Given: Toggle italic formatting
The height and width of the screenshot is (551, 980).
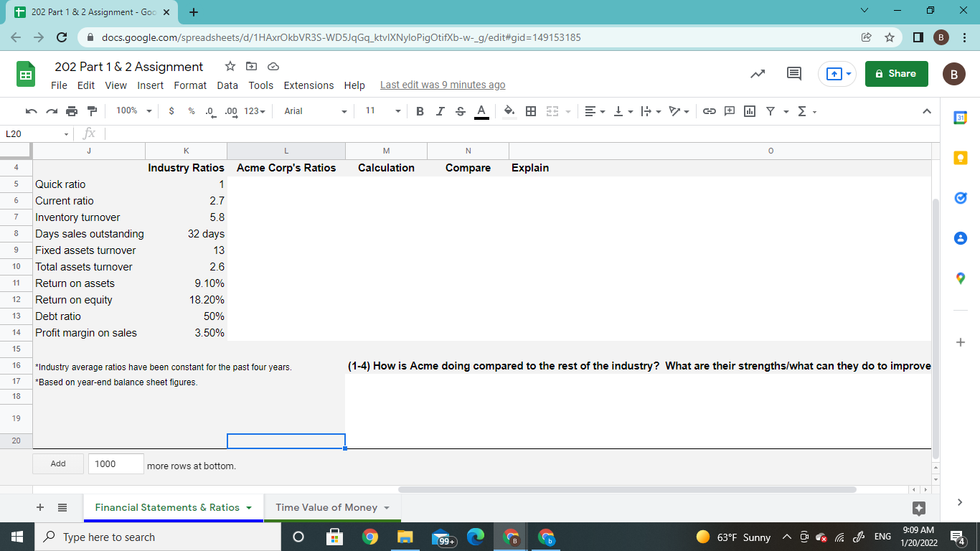Looking at the screenshot, I should pos(440,111).
